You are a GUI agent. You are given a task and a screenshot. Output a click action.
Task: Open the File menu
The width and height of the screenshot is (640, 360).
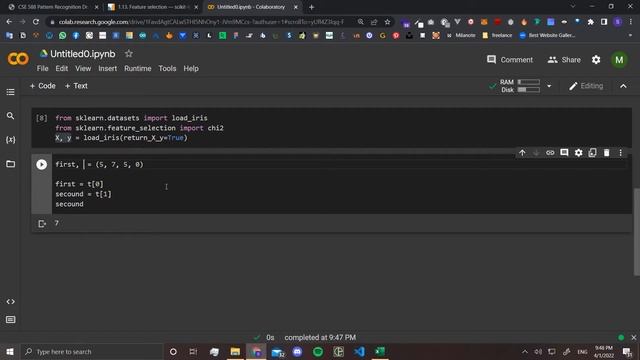42,69
